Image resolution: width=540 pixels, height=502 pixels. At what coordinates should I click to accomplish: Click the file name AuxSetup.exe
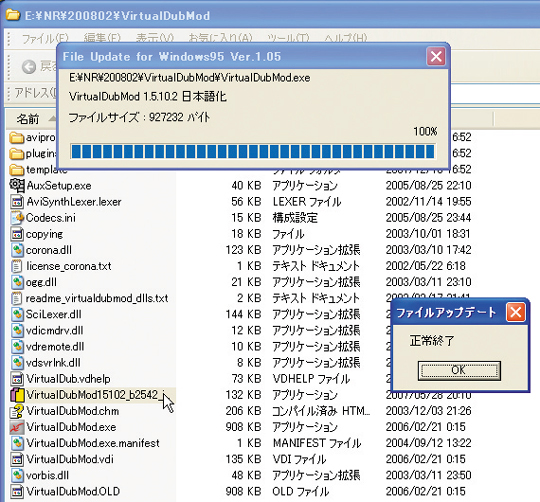pos(59,186)
